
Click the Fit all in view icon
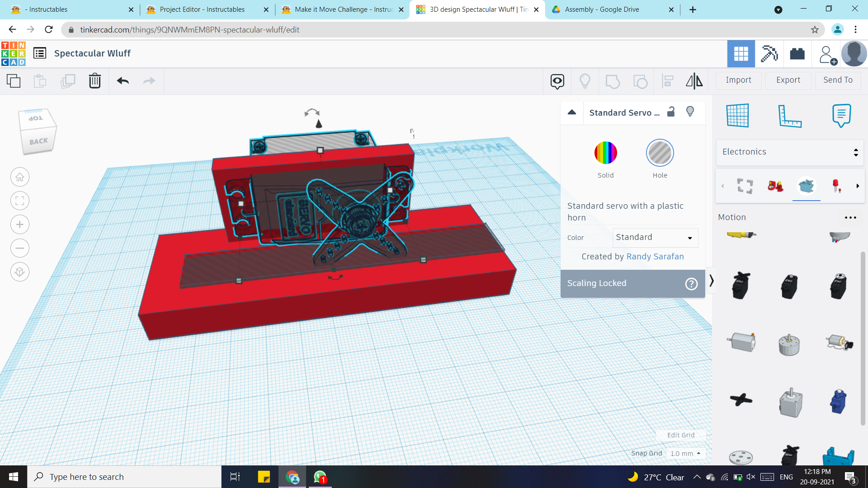[20, 201]
